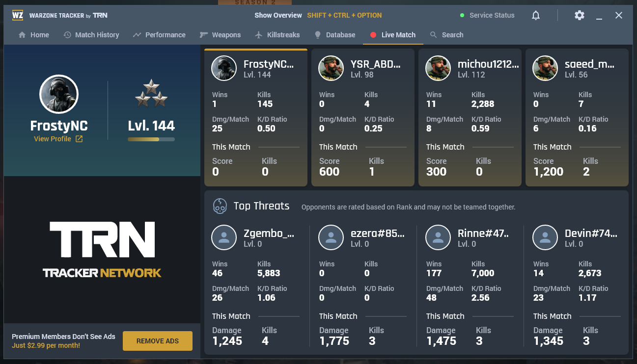Switch to Match History tab
637x364 pixels.
pos(91,35)
